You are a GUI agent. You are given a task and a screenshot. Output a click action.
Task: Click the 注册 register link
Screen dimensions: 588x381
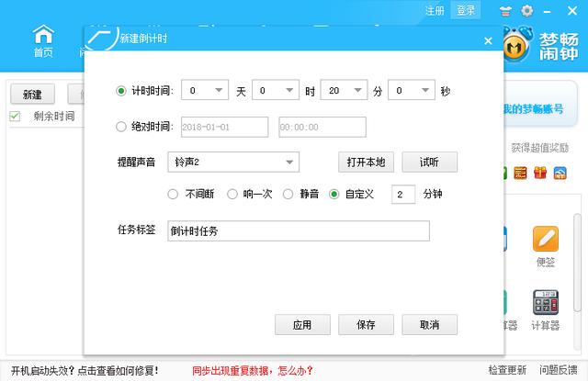[x=435, y=11]
